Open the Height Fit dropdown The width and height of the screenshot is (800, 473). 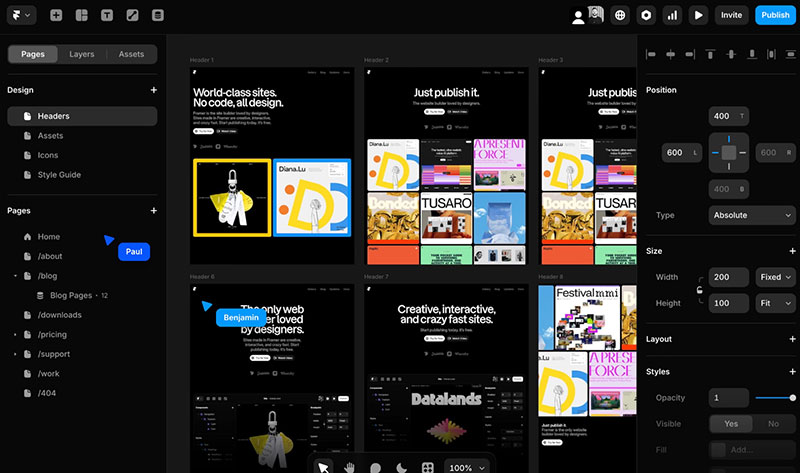[776, 303]
